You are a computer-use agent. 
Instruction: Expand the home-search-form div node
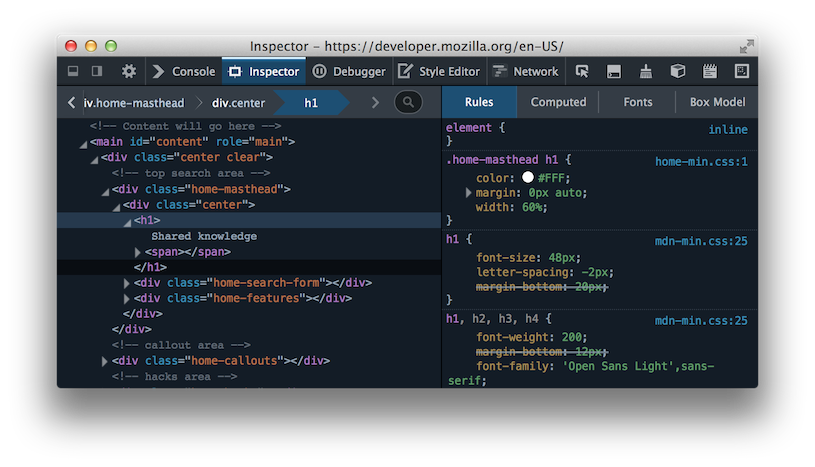(x=127, y=283)
